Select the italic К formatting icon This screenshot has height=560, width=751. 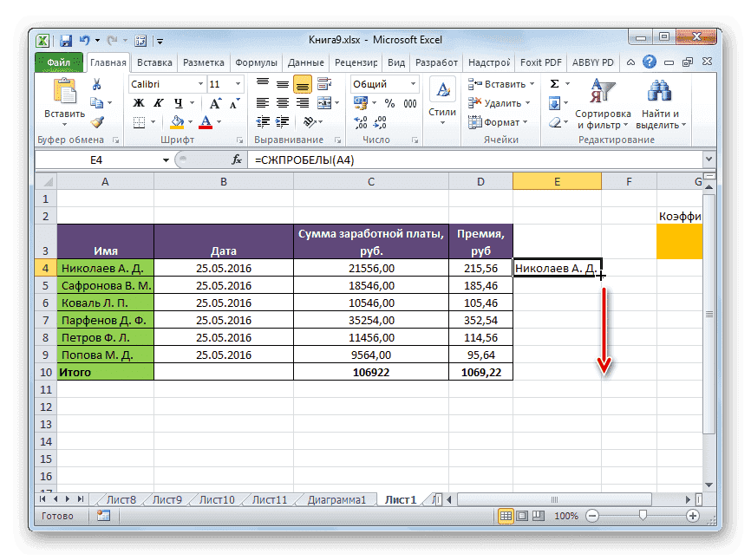click(159, 102)
